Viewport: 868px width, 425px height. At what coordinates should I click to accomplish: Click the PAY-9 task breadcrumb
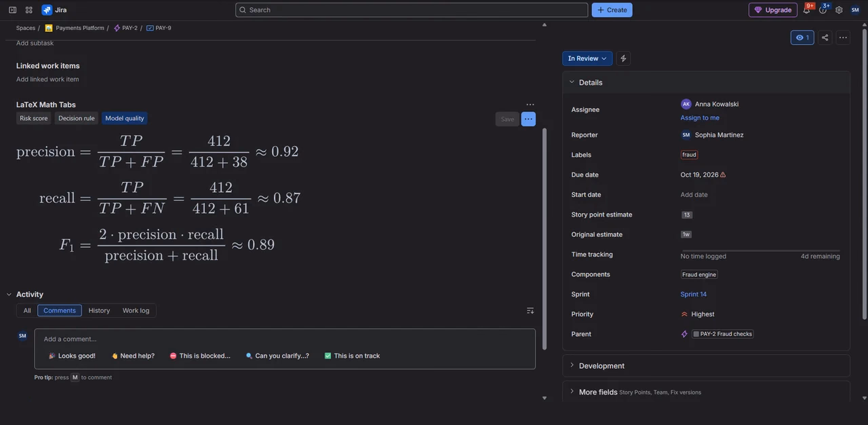159,28
